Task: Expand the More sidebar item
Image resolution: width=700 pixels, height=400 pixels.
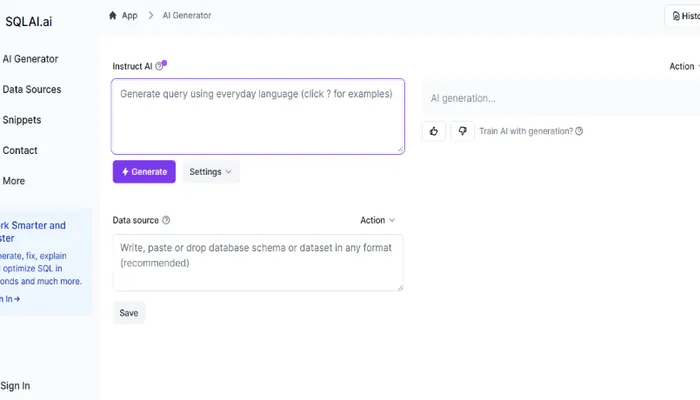Action: point(14,181)
